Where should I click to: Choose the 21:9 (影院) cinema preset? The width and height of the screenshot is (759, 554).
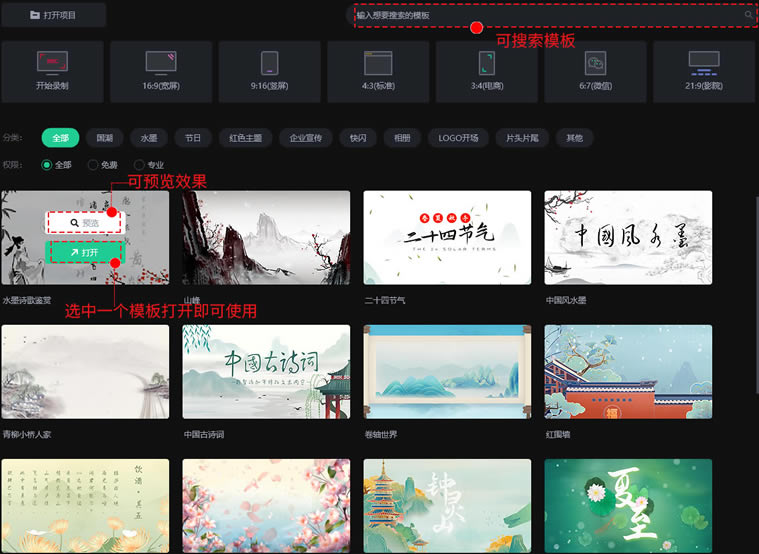coord(704,71)
